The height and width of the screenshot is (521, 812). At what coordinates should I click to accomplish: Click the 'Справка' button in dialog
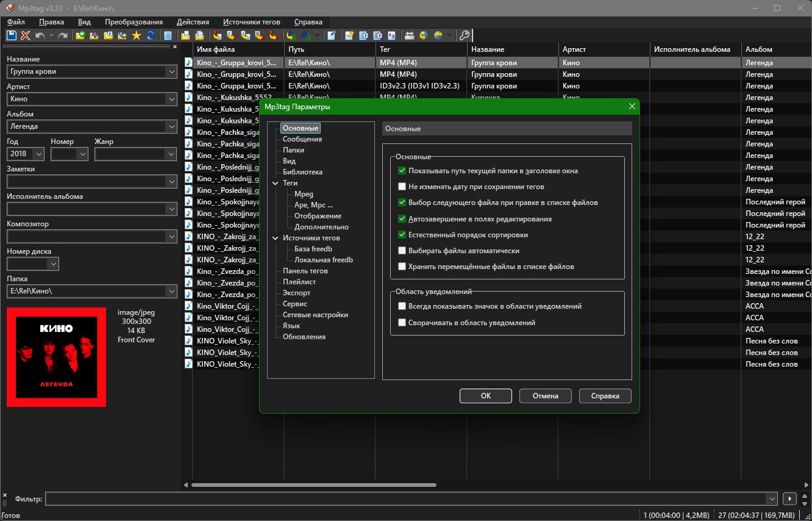click(x=605, y=396)
